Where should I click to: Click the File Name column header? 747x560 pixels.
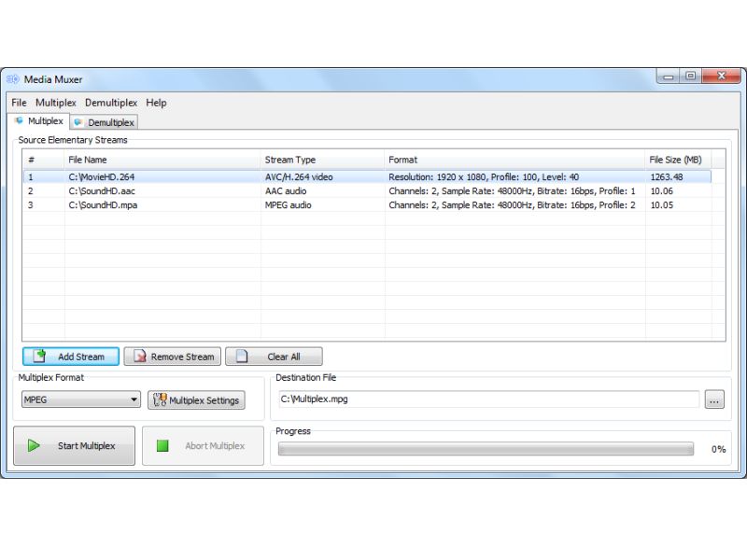point(162,160)
